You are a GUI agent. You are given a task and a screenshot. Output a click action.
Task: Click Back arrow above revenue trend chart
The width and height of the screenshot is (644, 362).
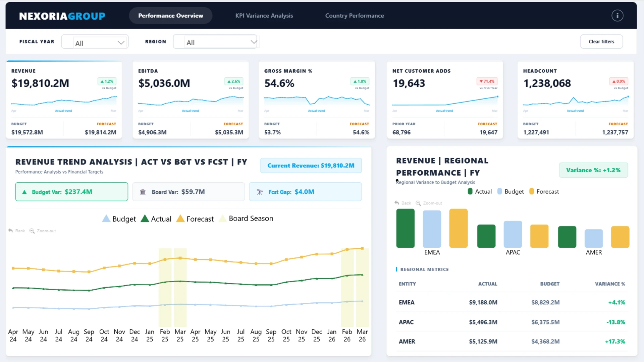pos(11,231)
